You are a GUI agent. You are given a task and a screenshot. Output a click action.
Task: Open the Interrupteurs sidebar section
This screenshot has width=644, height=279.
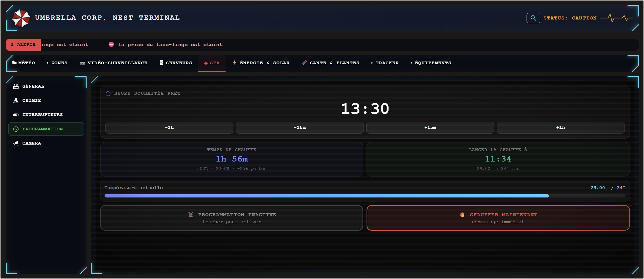46,115
